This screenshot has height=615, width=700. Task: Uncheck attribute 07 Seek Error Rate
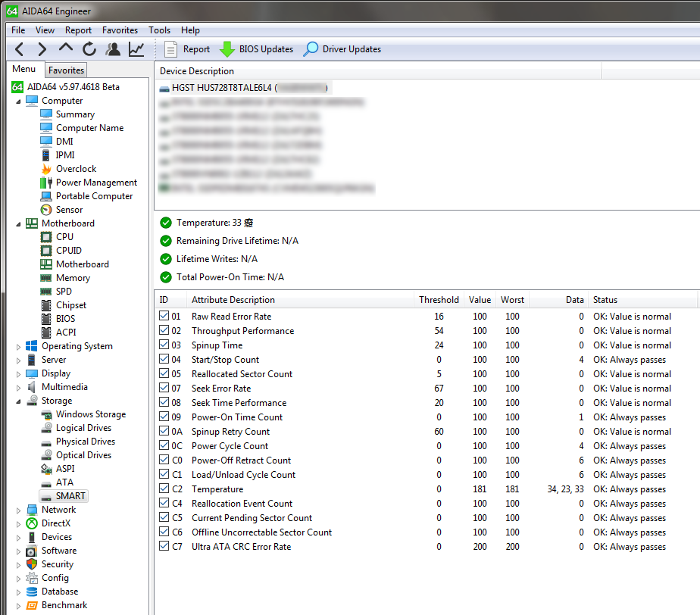click(164, 387)
